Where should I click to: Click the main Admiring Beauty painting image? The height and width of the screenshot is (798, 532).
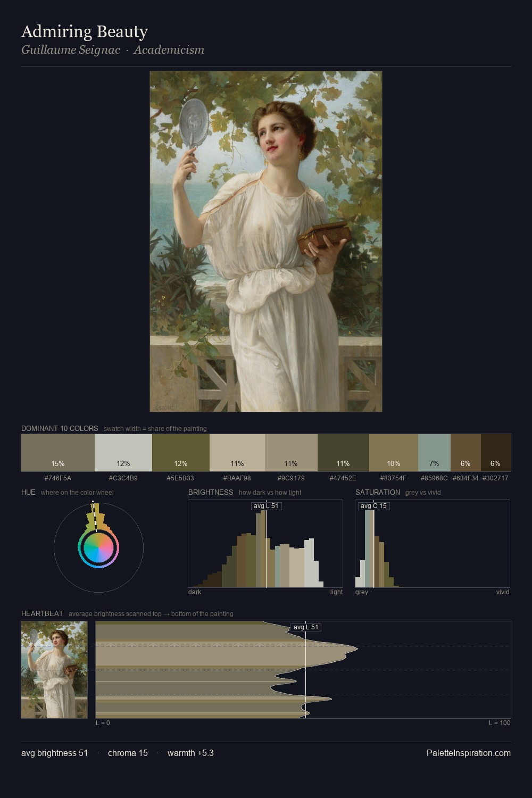click(266, 242)
